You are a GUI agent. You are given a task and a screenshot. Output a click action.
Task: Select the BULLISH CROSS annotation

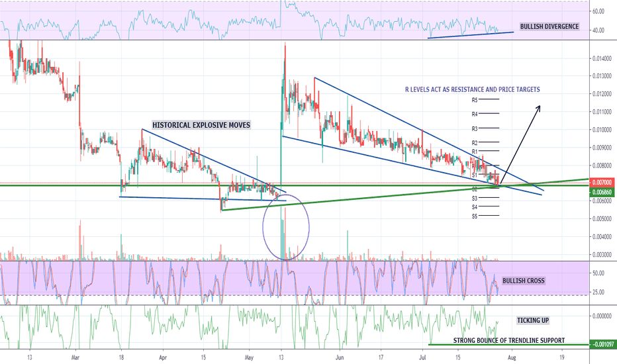point(524,281)
